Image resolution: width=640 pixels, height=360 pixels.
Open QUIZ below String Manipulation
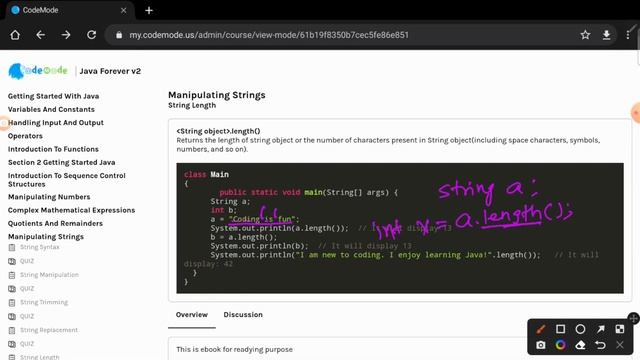[x=27, y=289]
